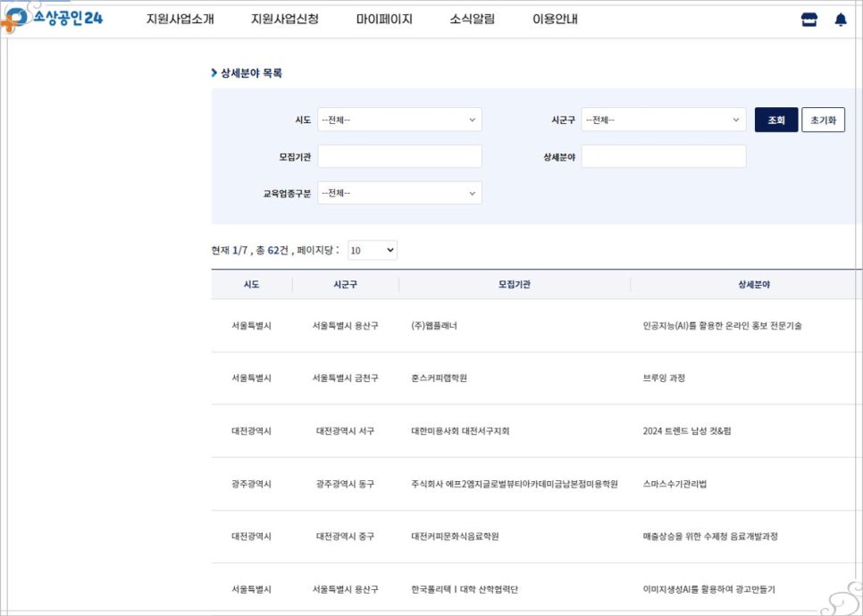Open the 마이페이지 menu

(x=384, y=20)
